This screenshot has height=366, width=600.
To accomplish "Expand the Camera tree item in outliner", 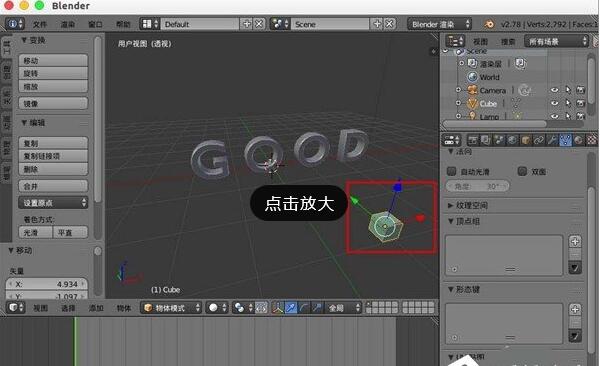I will coord(458,90).
